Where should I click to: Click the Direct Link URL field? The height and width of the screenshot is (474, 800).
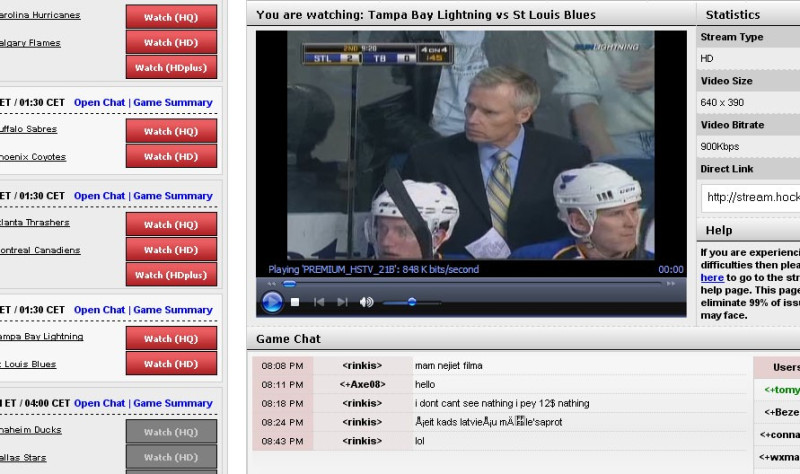coord(751,198)
